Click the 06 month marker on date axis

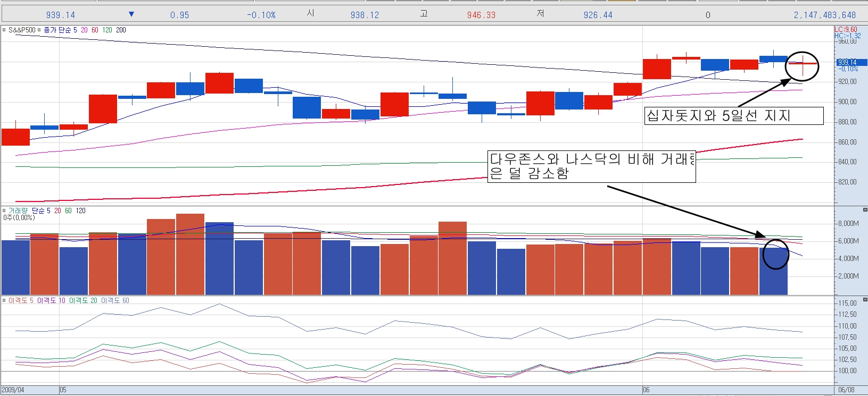[646, 390]
